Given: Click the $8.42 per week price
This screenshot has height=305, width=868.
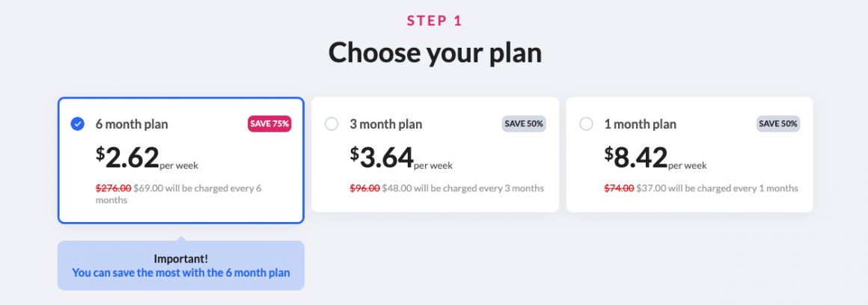Looking at the screenshot, I should pyautogui.click(x=655, y=158).
